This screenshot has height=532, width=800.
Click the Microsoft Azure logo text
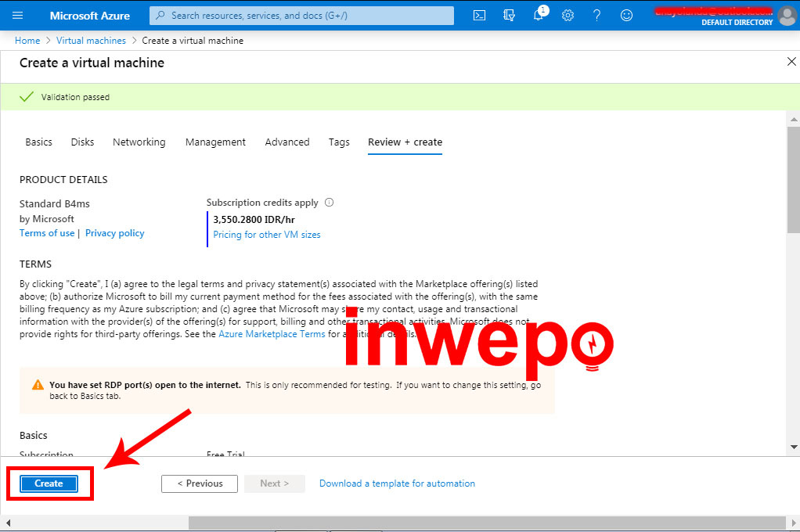90,16
